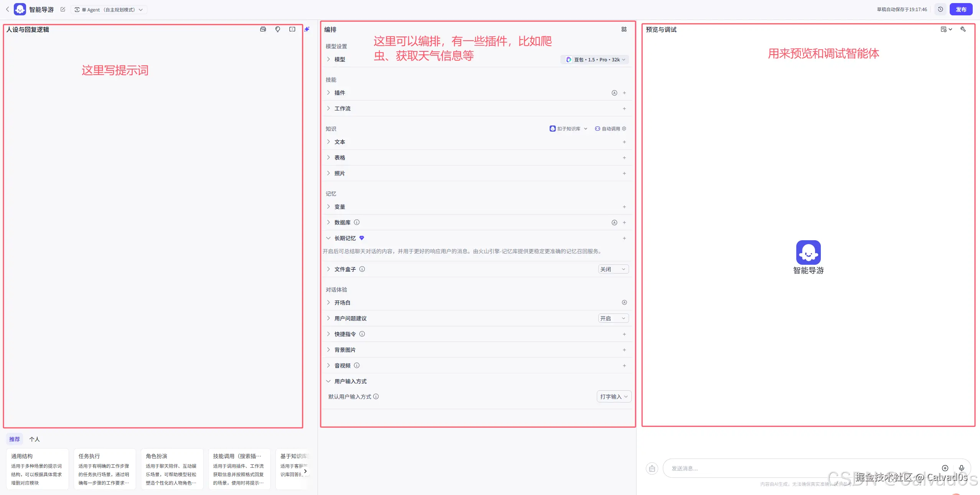Click the grid layout icon in 编排 header

(624, 29)
